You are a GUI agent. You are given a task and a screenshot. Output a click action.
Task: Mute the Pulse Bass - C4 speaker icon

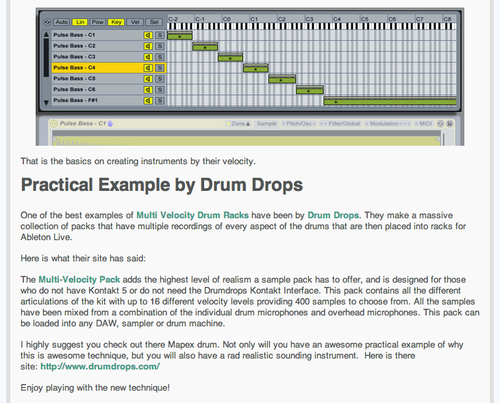[148, 68]
